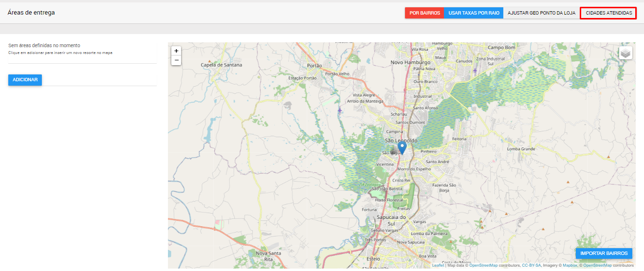Click the Novo Hamburgo map label
Viewport: 644px width, 271px height.
410,62
